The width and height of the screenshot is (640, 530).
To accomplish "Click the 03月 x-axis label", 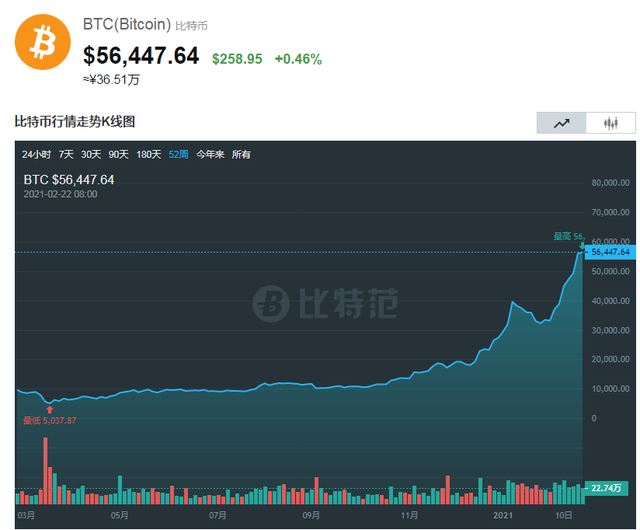I will tap(26, 515).
